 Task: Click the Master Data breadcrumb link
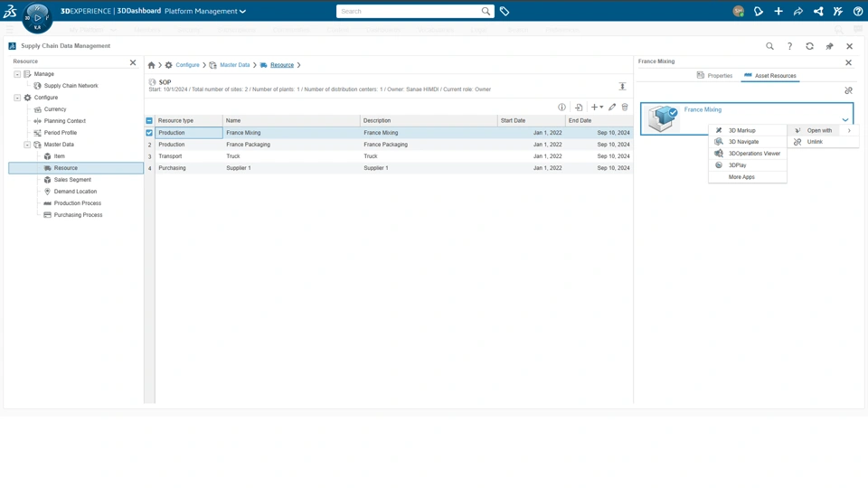[235, 65]
